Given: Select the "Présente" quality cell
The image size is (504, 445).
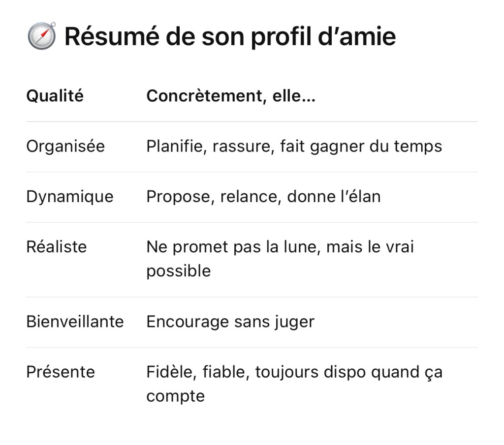Looking at the screenshot, I should coord(60,372).
